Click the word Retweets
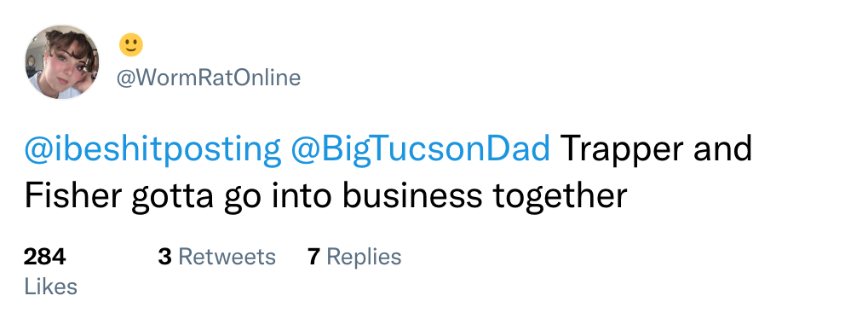This screenshot has width=868, height=319. pyautogui.click(x=227, y=257)
